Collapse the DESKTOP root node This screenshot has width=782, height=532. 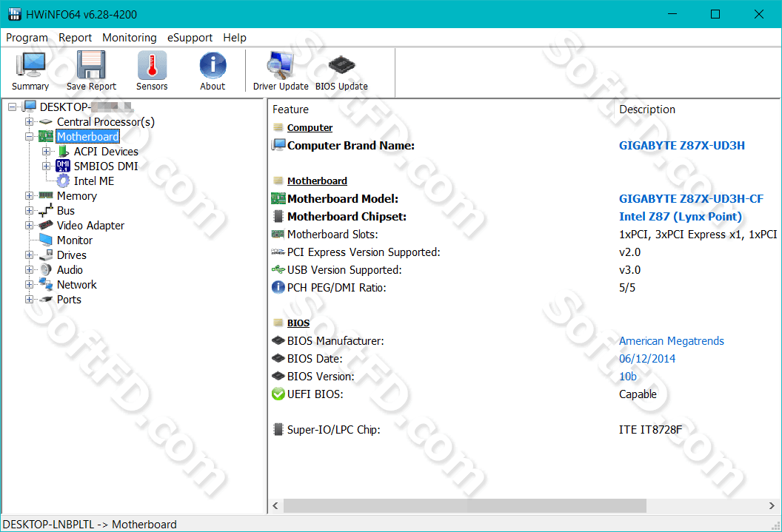[x=12, y=107]
